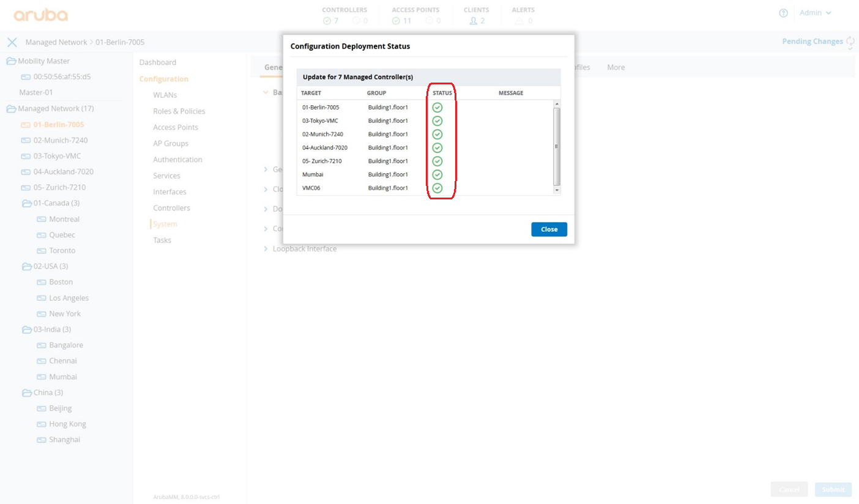Click the status check for VMC06
Viewport: 859px width, 504px height.
(437, 188)
